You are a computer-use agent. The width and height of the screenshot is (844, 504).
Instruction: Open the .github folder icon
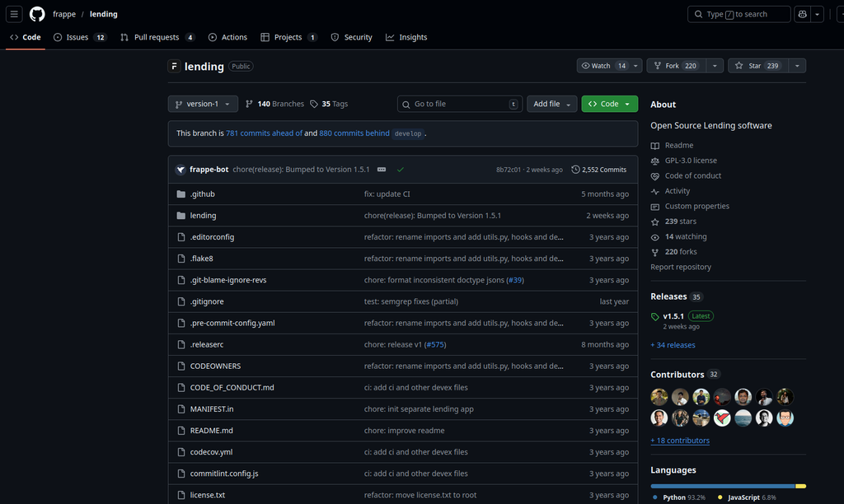pos(181,194)
